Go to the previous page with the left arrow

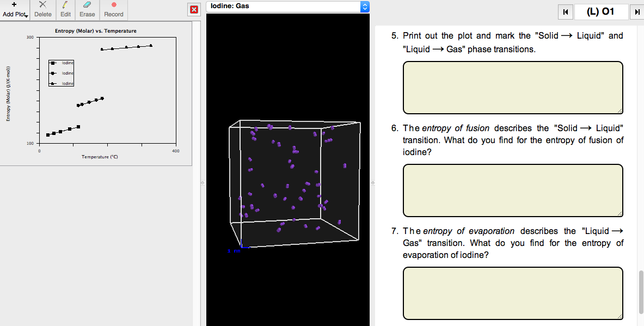tap(566, 11)
